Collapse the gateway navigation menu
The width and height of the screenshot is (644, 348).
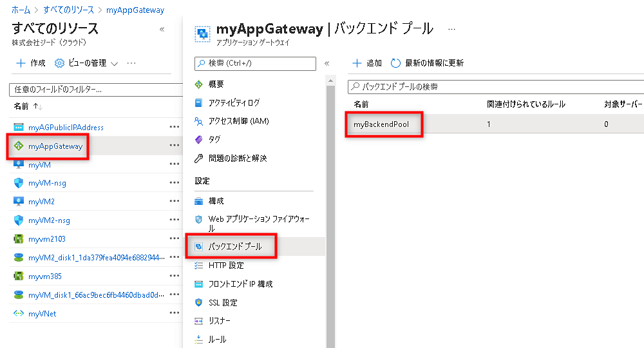[x=327, y=63]
